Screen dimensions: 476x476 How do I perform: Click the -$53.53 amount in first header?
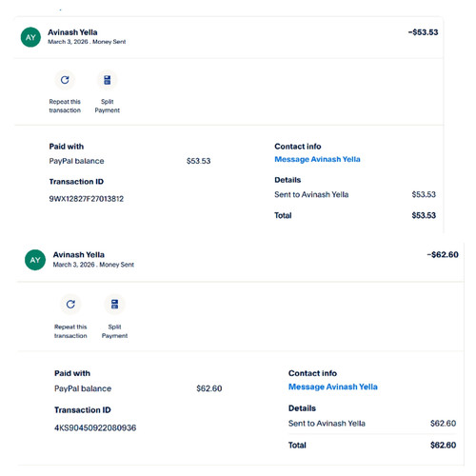[x=423, y=32]
